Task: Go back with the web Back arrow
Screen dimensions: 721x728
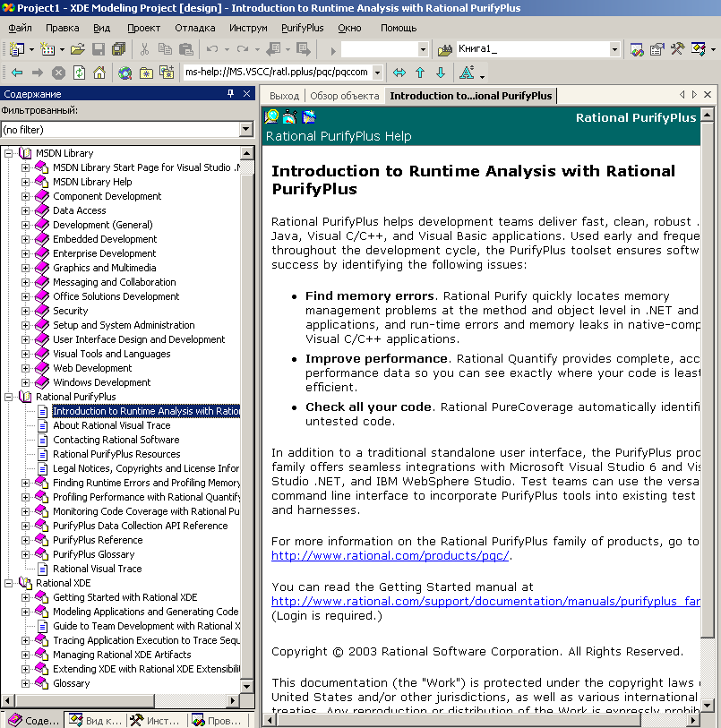Action: pyautogui.click(x=17, y=73)
